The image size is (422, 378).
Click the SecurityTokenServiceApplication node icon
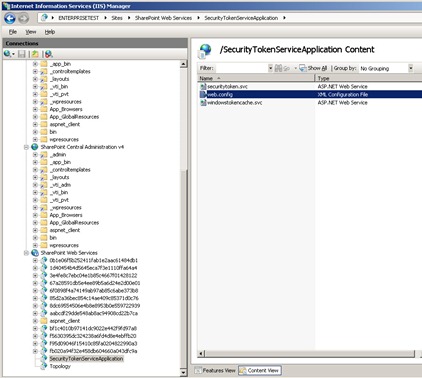(x=44, y=359)
